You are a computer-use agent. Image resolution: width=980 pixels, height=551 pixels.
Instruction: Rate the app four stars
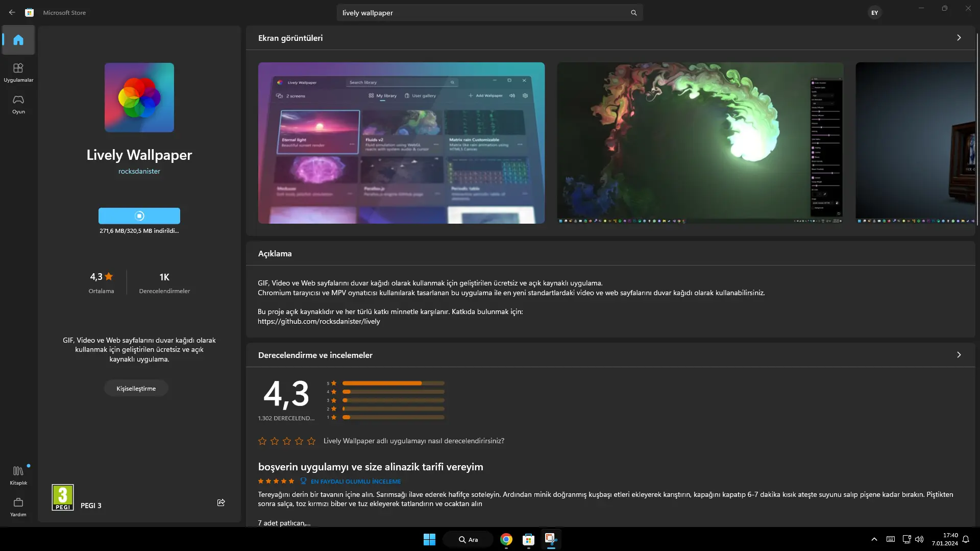tap(299, 441)
